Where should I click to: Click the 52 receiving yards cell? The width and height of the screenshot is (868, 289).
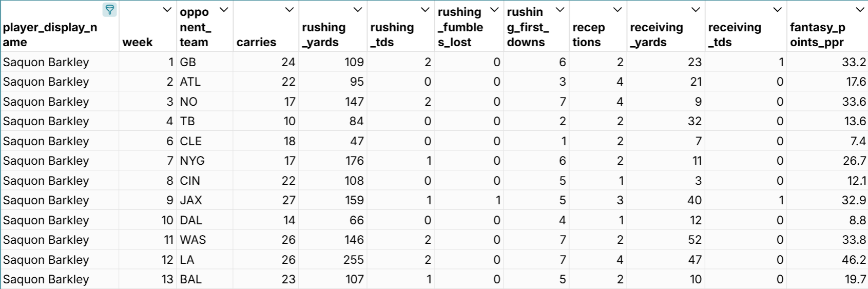pos(666,240)
